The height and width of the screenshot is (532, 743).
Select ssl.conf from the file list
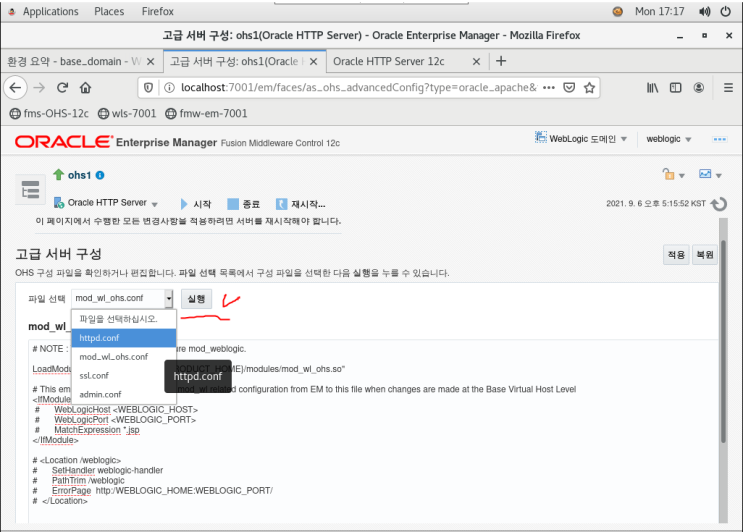point(124,376)
